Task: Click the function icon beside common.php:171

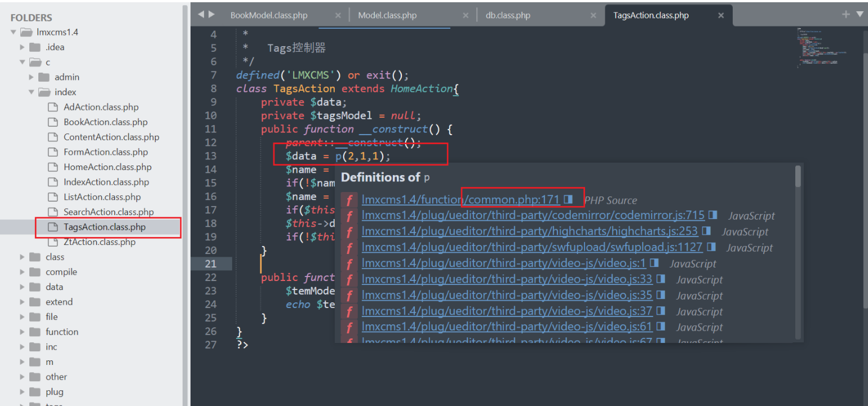Action: click(349, 200)
